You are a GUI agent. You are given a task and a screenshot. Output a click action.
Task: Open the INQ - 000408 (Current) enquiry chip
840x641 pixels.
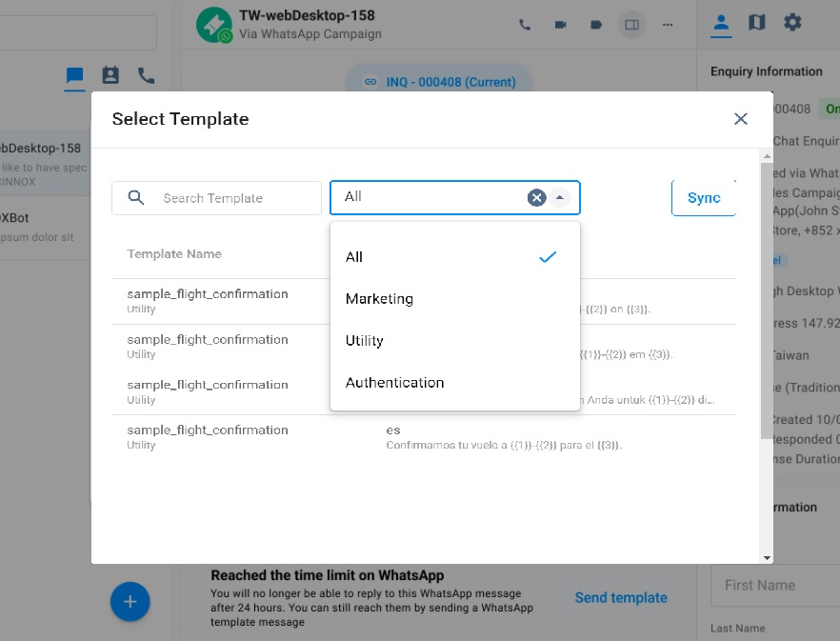[440, 82]
